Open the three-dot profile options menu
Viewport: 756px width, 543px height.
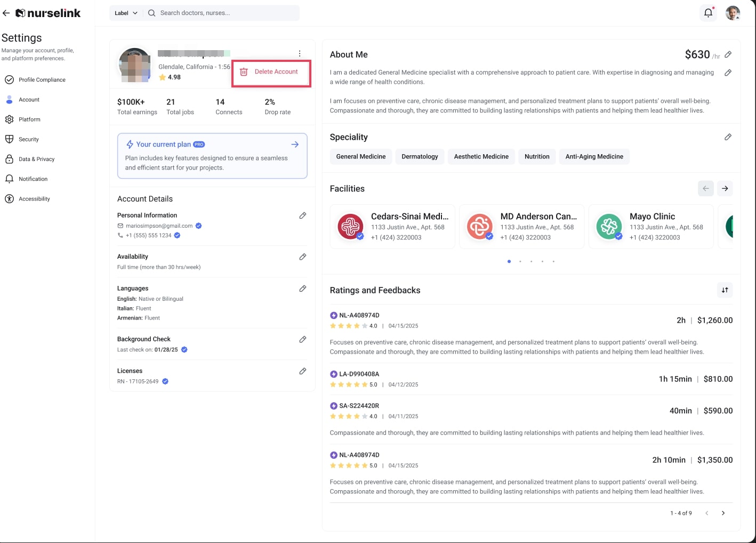[300, 53]
